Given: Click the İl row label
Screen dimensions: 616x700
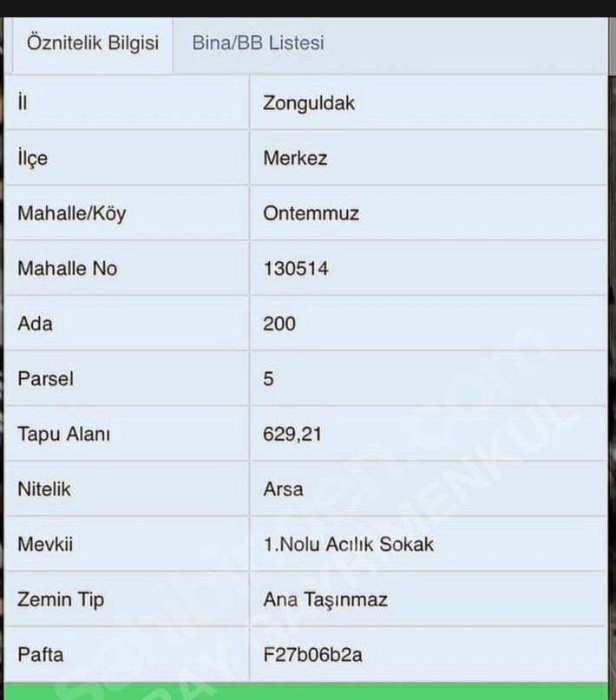Looking at the screenshot, I should point(23,102).
